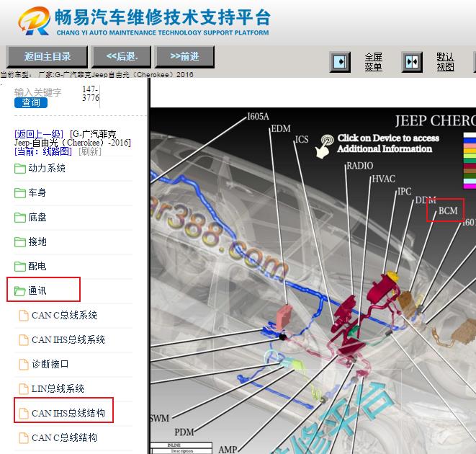Click the pink EDM module in diagram
The image size is (476, 454).
pyautogui.click(x=284, y=317)
